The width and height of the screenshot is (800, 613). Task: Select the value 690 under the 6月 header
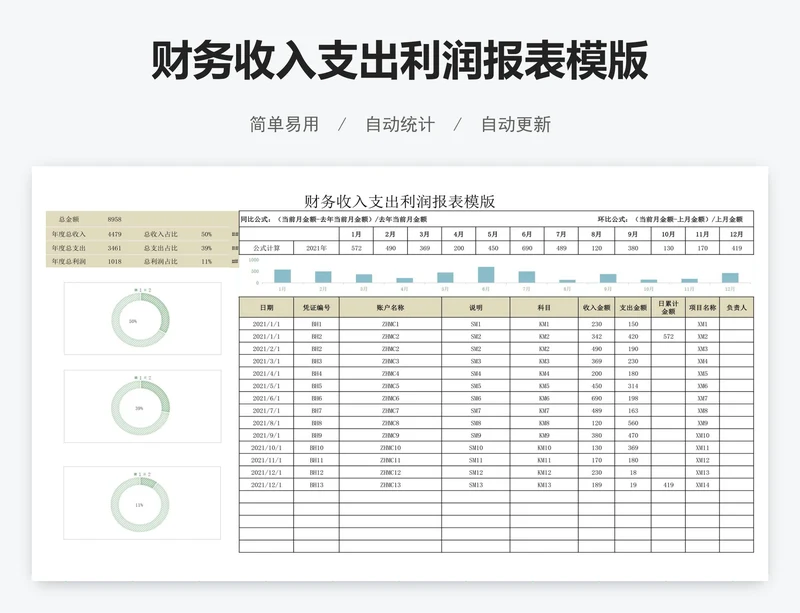tap(527, 248)
